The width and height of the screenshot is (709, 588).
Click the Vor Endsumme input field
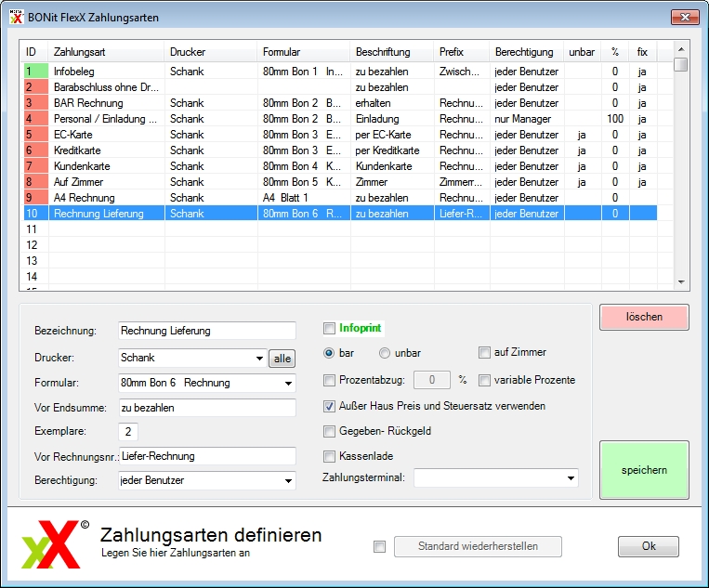(207, 408)
